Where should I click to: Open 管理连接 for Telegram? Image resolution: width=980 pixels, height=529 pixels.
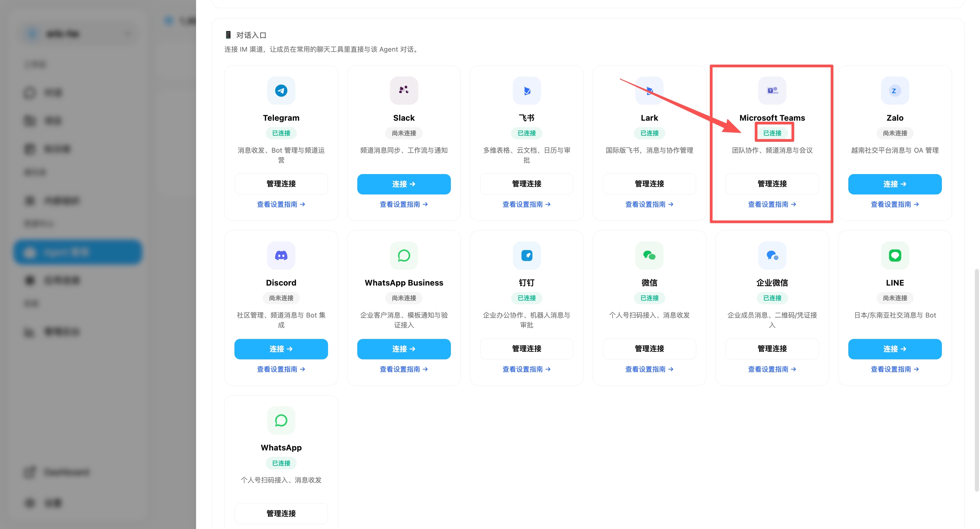click(281, 184)
